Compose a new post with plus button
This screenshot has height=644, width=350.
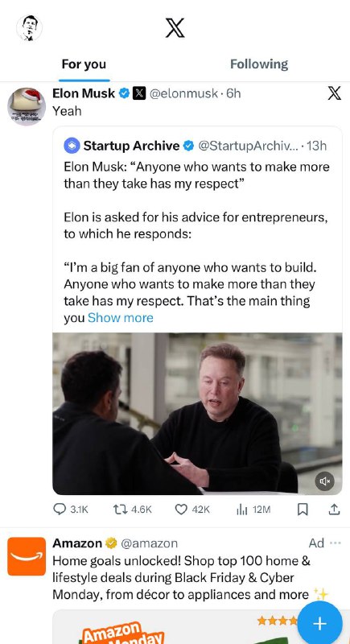[x=319, y=624]
